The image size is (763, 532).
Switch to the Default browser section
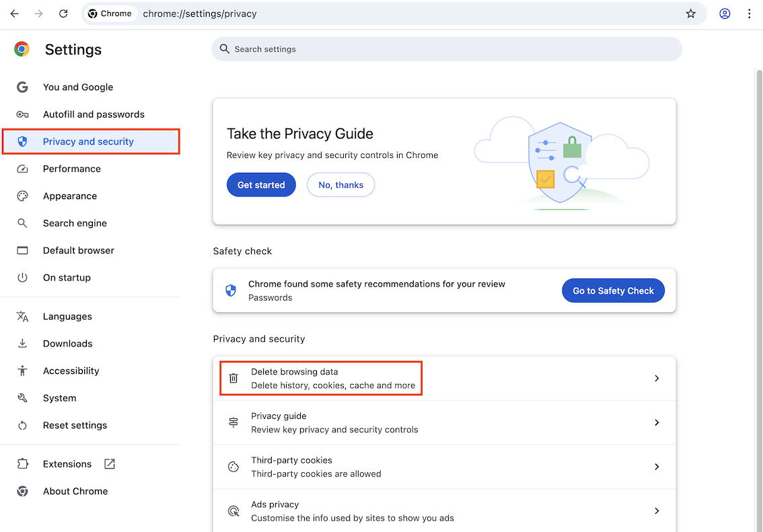tap(79, 250)
